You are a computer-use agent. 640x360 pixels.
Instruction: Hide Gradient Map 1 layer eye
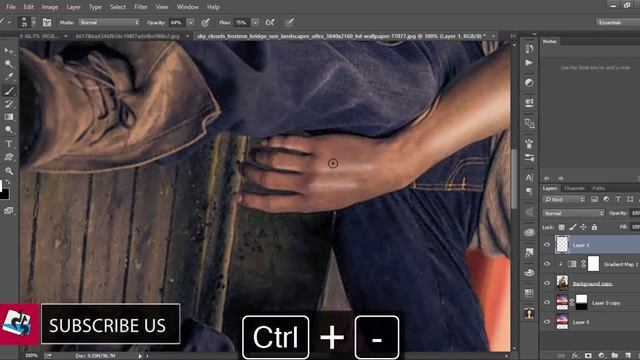[x=547, y=264]
